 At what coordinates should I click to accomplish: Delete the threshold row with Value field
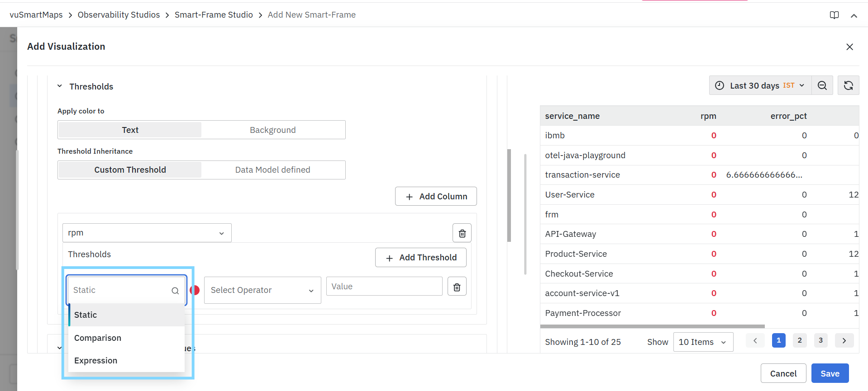point(457,287)
